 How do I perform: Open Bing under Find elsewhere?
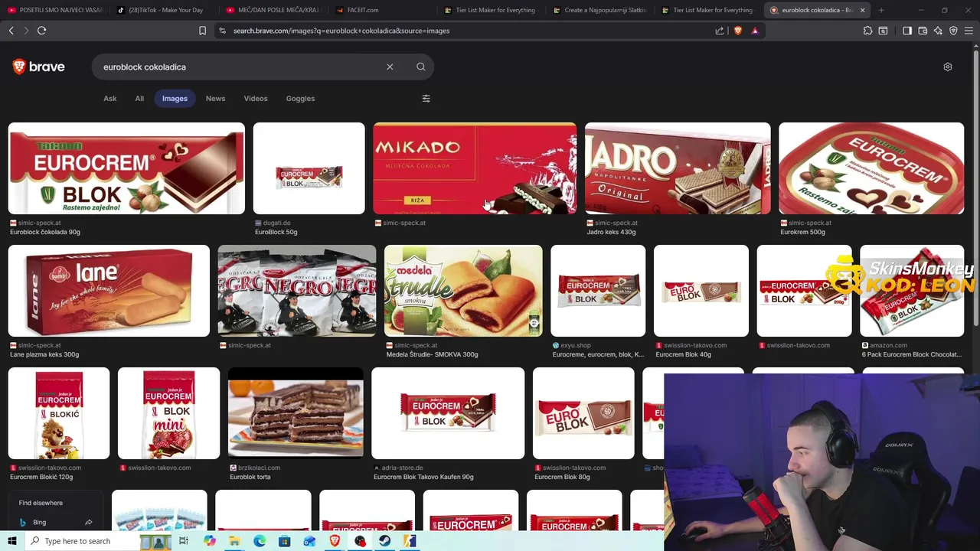(x=55, y=522)
